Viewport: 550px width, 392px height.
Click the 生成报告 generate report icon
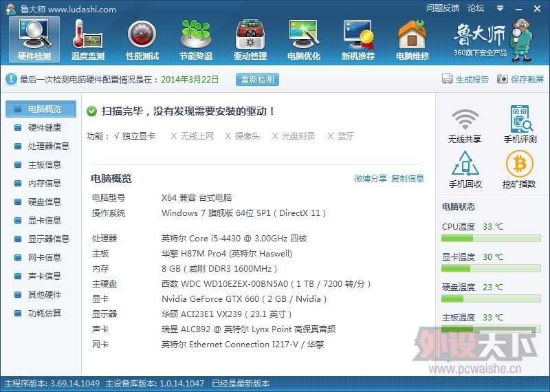(x=448, y=79)
